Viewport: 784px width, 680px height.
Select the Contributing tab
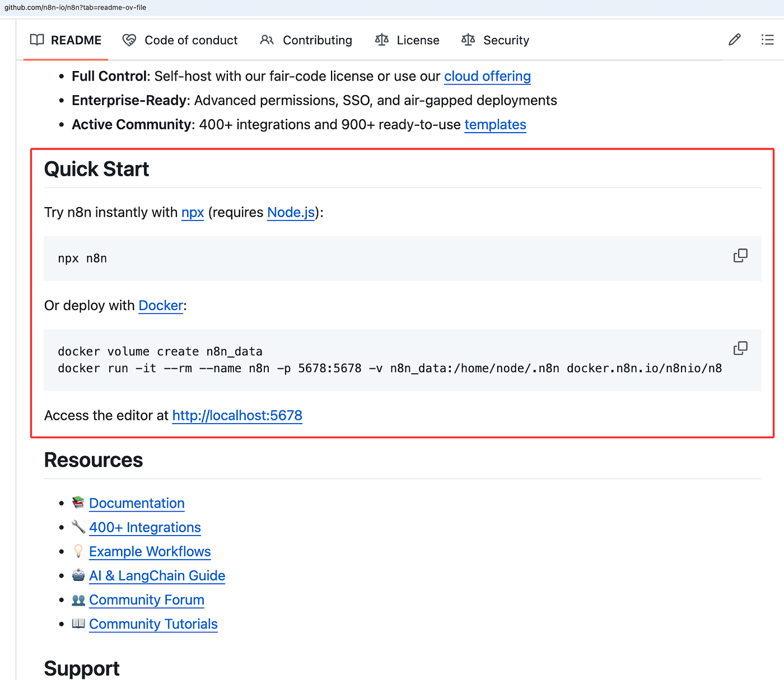(x=306, y=40)
